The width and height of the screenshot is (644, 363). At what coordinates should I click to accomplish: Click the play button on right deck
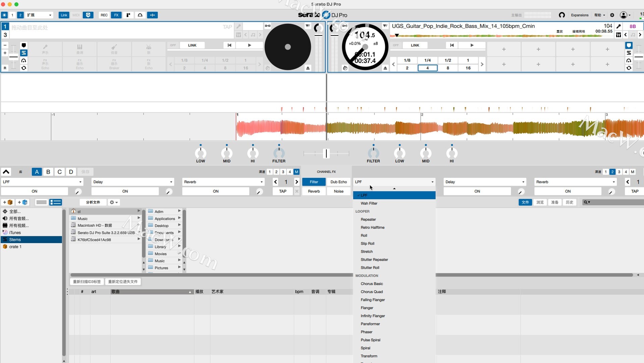[472, 45]
